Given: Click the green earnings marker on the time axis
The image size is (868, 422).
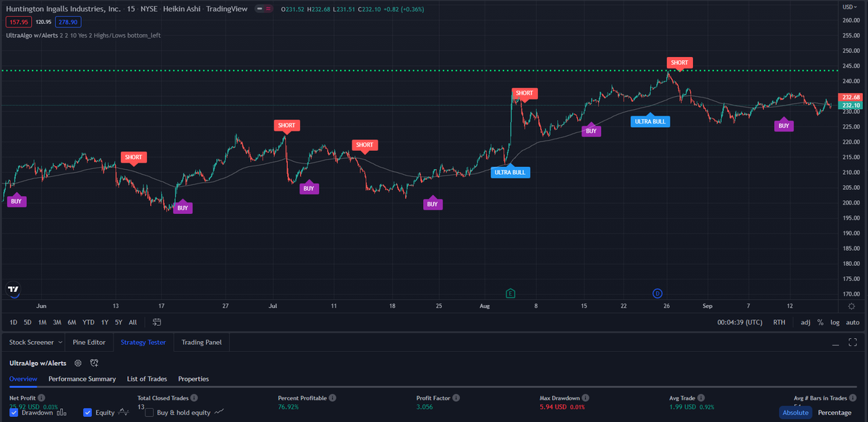Looking at the screenshot, I should (x=510, y=293).
